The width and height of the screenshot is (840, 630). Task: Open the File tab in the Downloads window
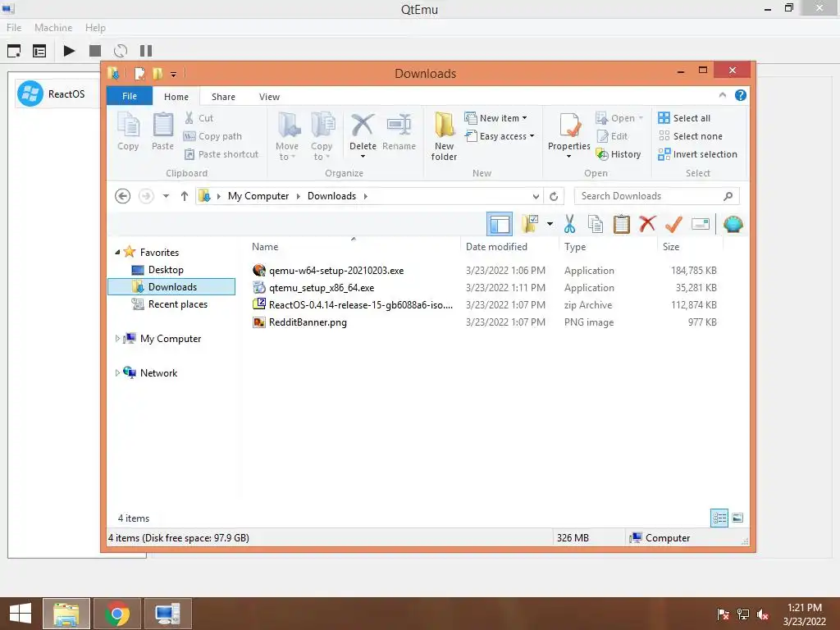pyautogui.click(x=130, y=96)
